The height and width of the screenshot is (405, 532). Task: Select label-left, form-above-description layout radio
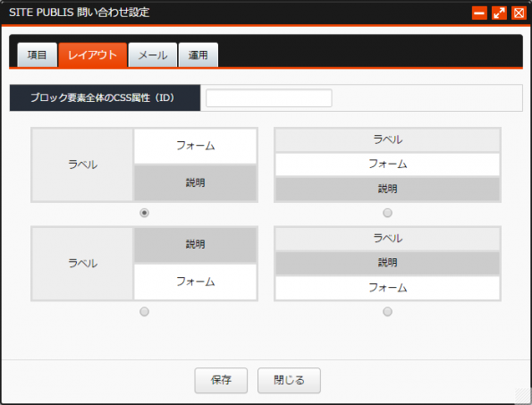pos(144,213)
